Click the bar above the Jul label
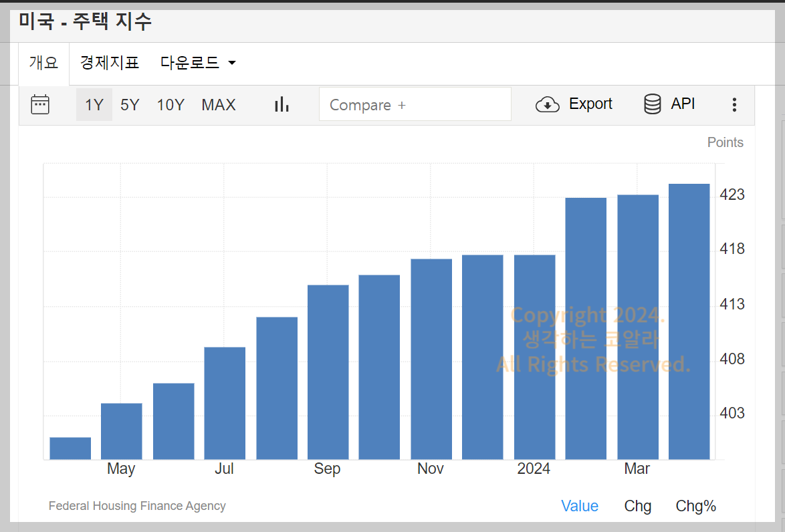Viewport: 785px width, 532px height. coord(225,404)
